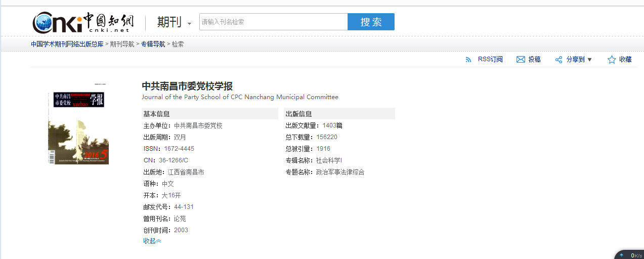Viewport: 644px width, 259px height.
Task: Open the RSS订阅 link
Action: [x=490, y=59]
